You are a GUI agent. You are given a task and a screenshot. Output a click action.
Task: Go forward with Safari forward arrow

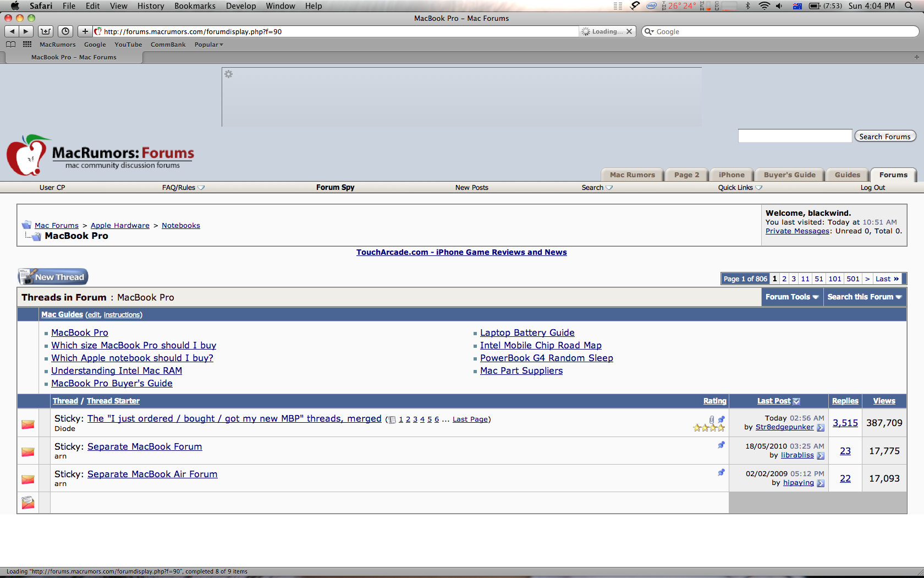[26, 31]
